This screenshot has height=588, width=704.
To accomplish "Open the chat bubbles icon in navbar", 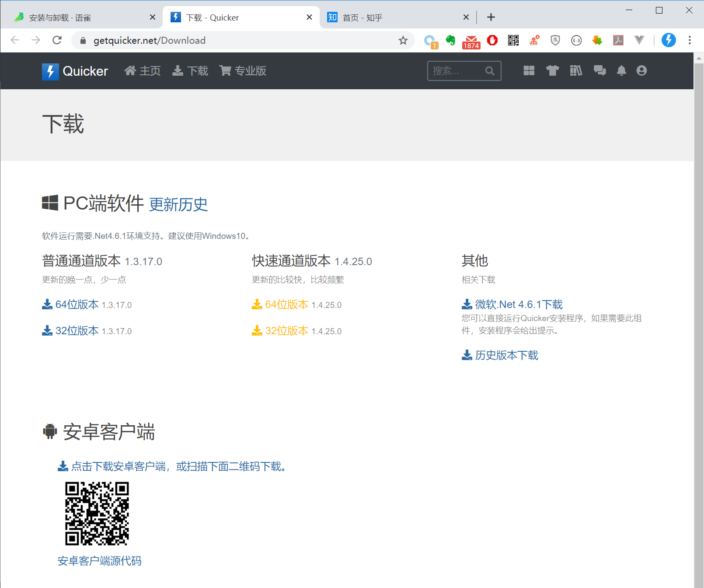I will (599, 71).
